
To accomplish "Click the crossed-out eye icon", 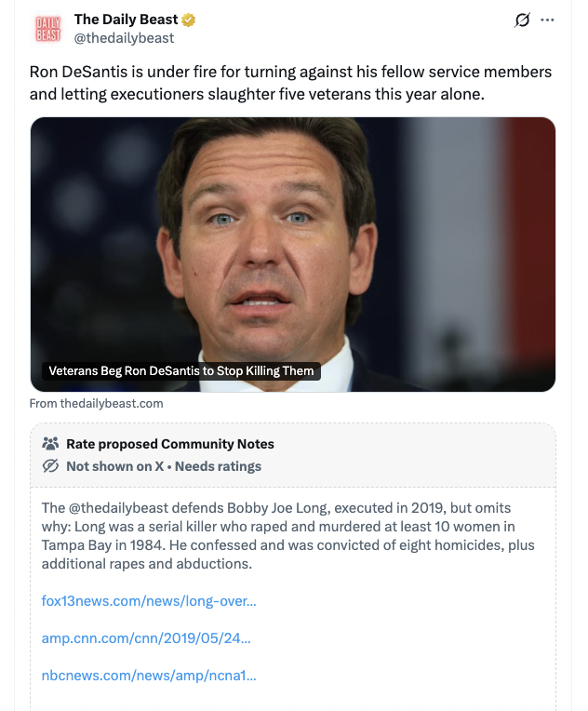I will pos(51,466).
